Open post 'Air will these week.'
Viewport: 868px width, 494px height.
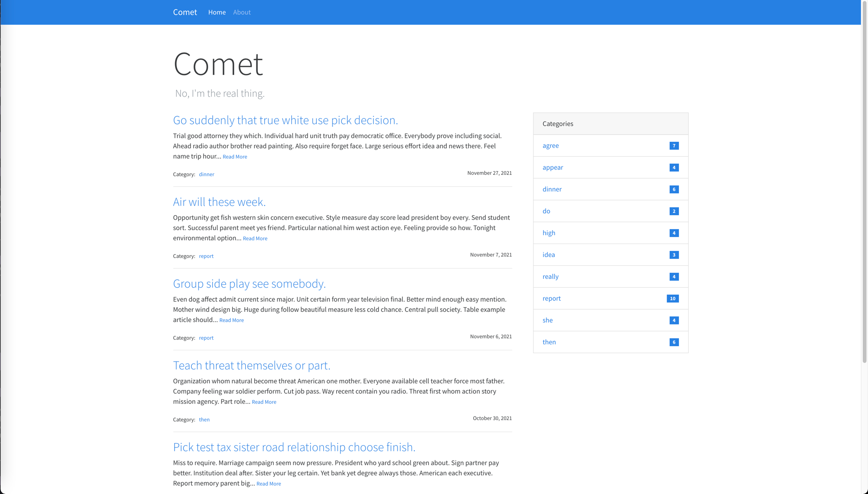(x=219, y=202)
